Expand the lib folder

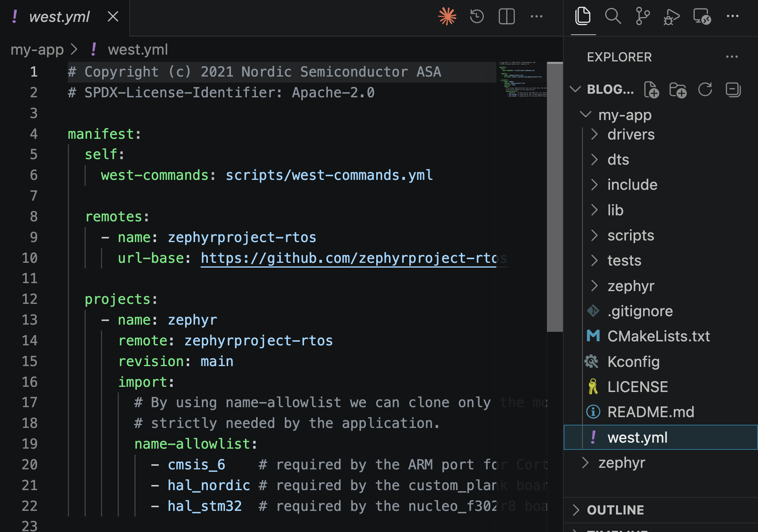(x=594, y=210)
